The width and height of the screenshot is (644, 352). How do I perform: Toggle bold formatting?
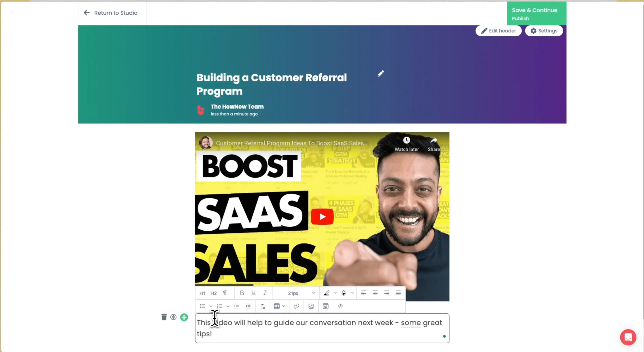pyautogui.click(x=242, y=293)
